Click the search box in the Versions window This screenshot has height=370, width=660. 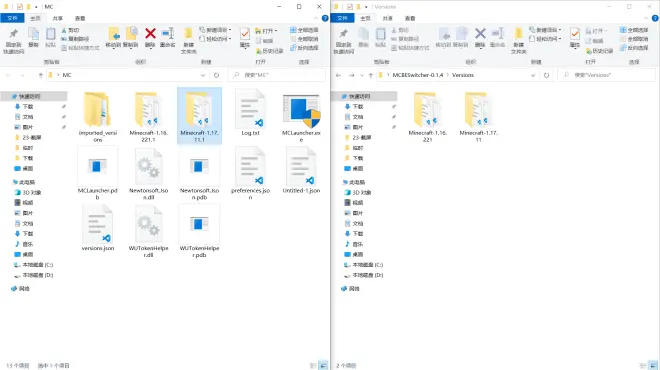pos(607,75)
